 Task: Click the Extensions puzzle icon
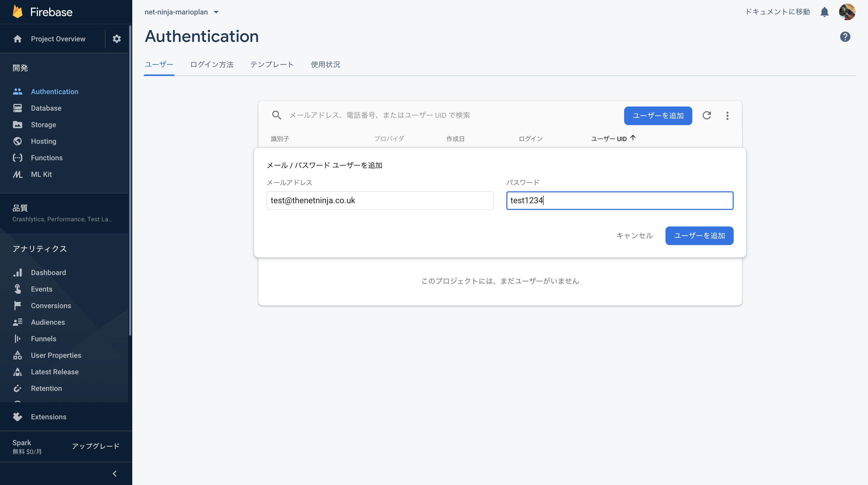(18, 416)
